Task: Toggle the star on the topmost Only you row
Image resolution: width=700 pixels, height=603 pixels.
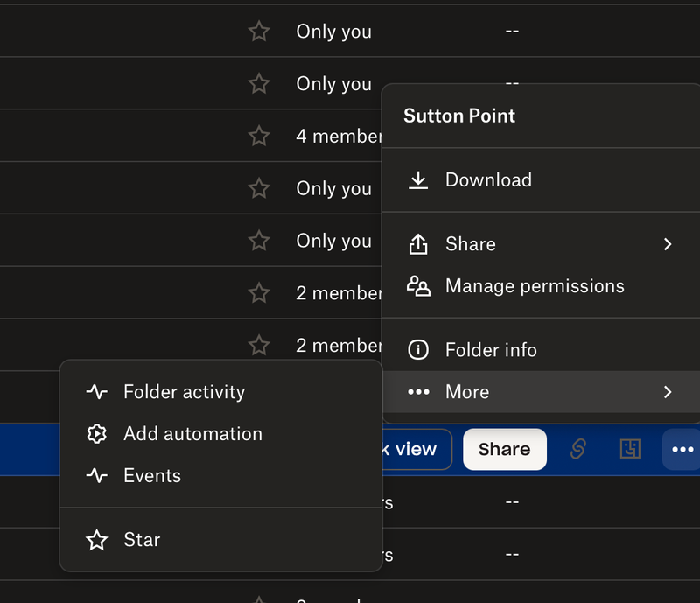Action: click(x=259, y=32)
